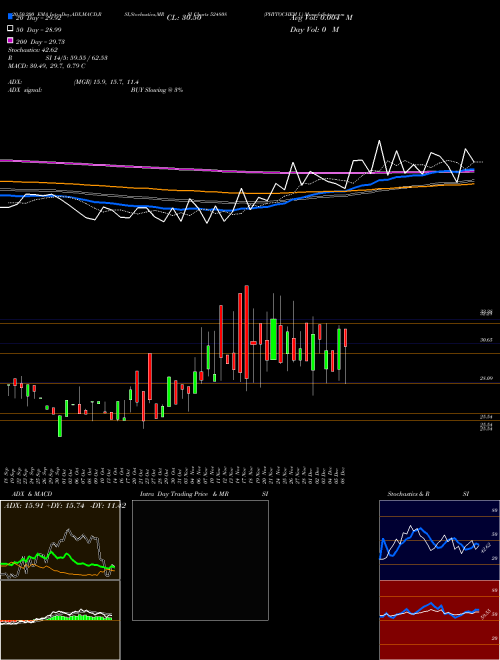Open the MACD histogram mini chart

pyautogui.click(x=60, y=620)
